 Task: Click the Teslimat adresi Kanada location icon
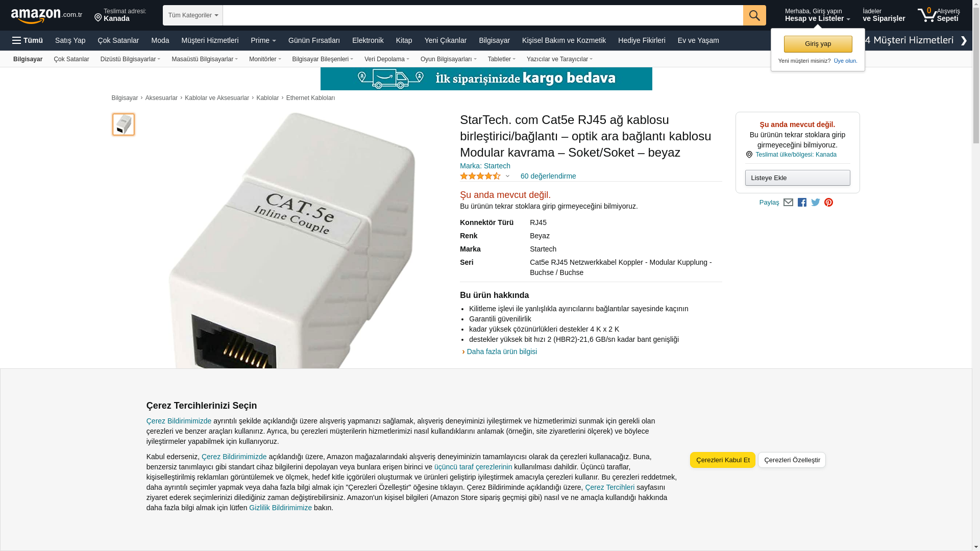98,18
